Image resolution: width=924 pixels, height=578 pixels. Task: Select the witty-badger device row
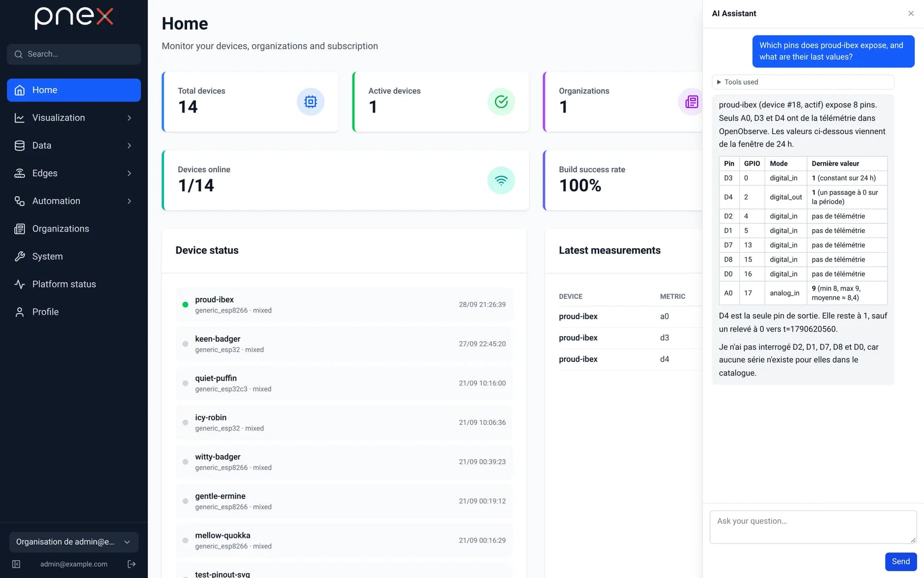coord(344,462)
